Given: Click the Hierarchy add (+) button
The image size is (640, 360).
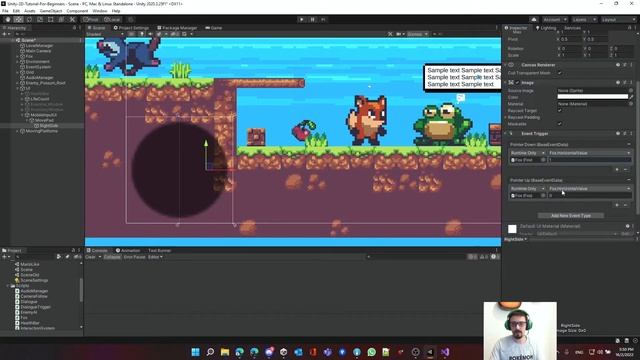Looking at the screenshot, I should pos(5,34).
